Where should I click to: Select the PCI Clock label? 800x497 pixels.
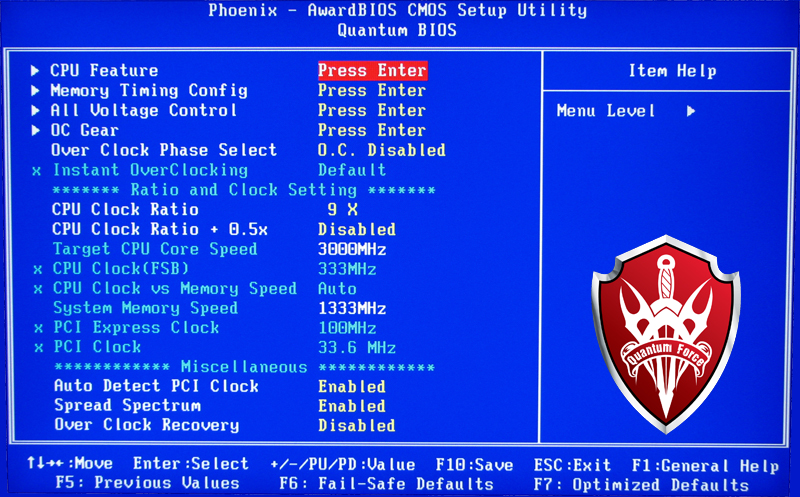pos(97,347)
